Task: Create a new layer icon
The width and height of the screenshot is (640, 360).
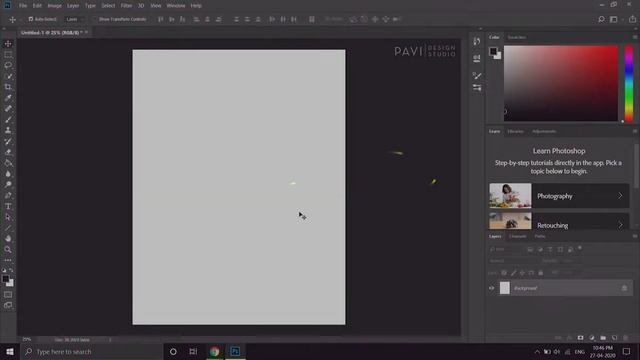Action: [614, 338]
